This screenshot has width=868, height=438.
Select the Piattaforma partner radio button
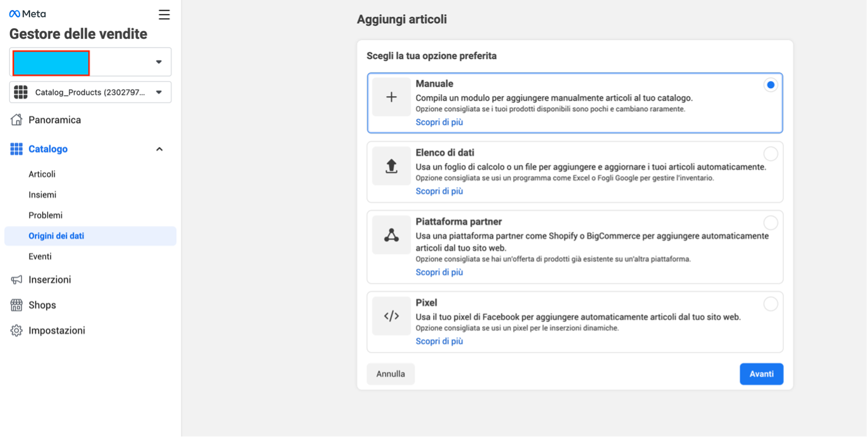(770, 223)
